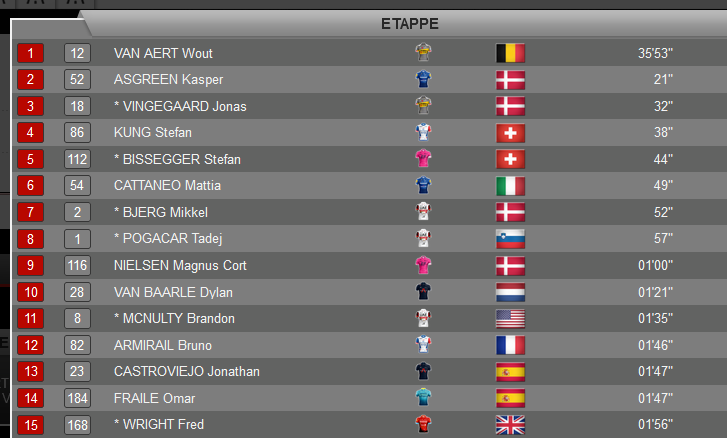
Task: Click Kasper Asgreen's blue jersey icon
Action: click(423, 79)
